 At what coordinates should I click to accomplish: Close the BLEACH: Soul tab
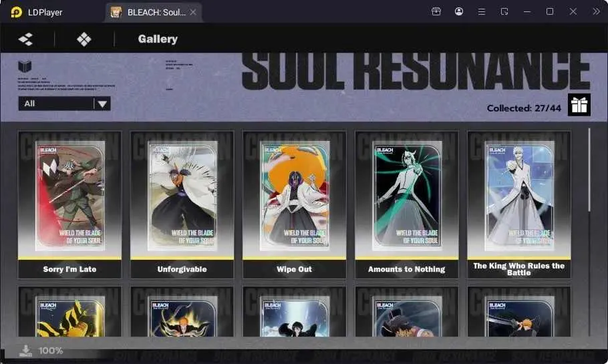pyautogui.click(x=192, y=13)
